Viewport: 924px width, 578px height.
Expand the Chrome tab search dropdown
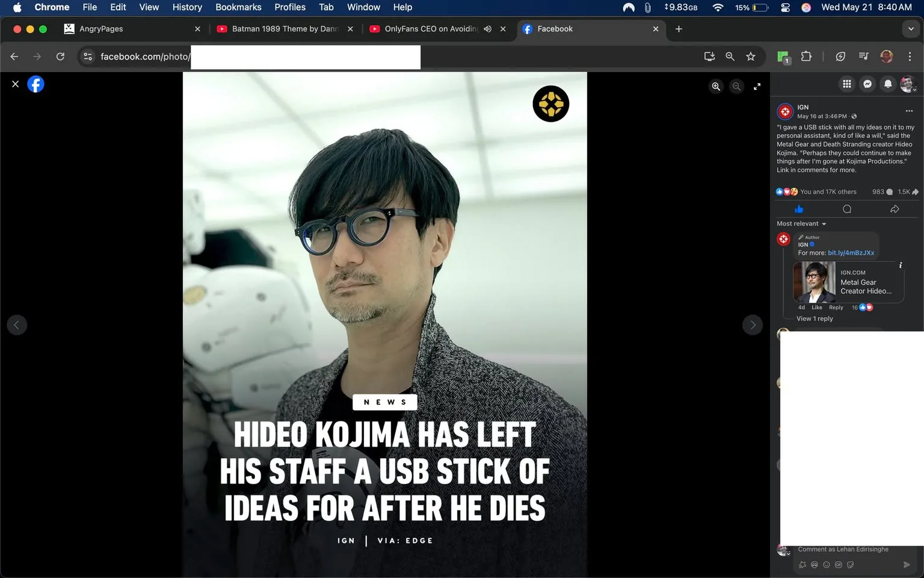click(911, 29)
